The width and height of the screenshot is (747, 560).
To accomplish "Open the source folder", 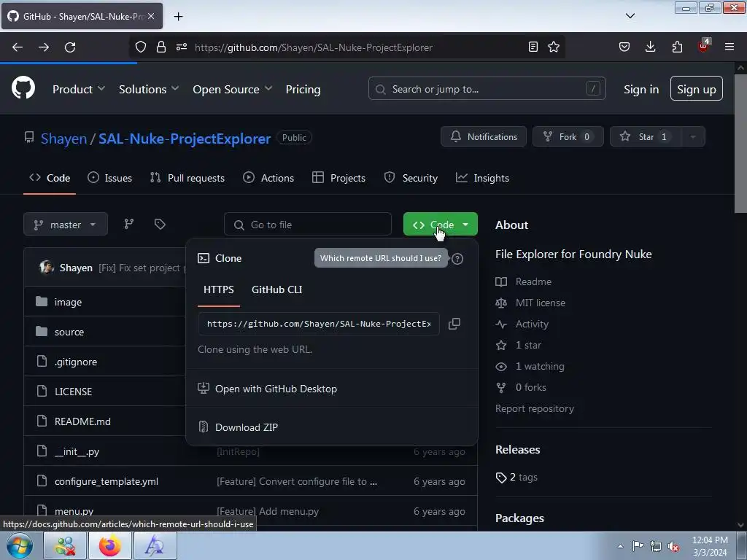I will [69, 332].
